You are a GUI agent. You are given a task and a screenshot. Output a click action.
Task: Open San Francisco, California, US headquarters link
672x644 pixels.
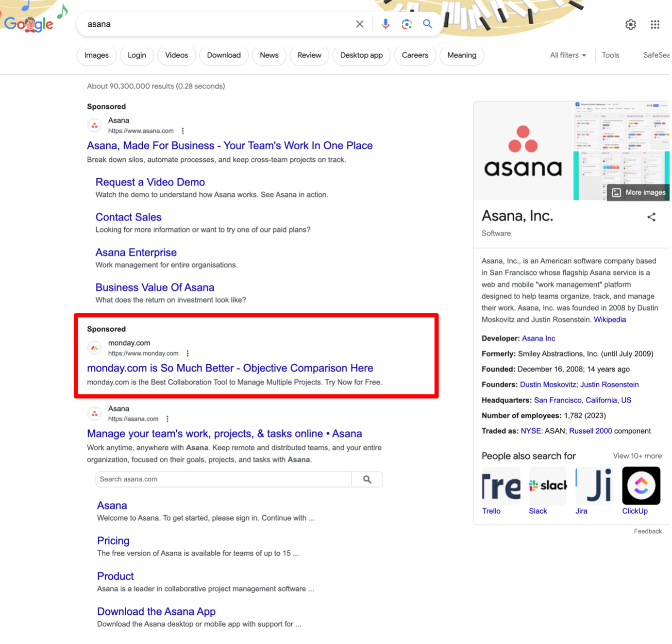(583, 400)
